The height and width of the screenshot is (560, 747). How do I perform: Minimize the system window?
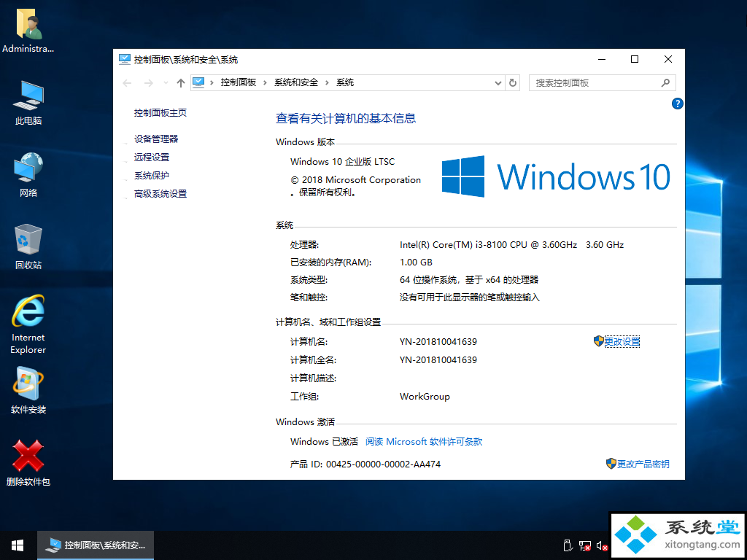[602, 59]
